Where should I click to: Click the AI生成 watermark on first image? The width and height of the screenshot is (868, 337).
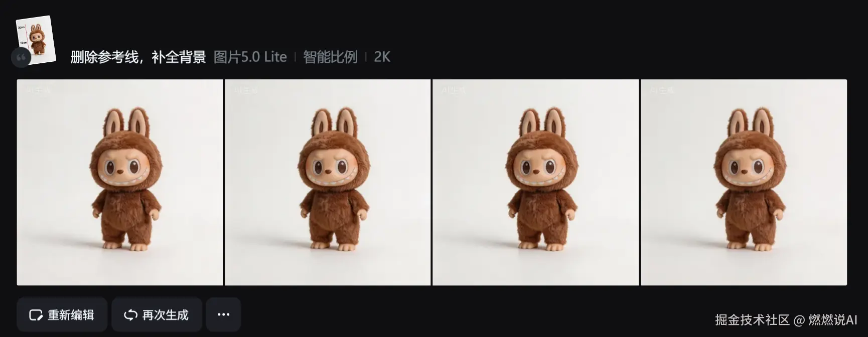click(x=38, y=90)
